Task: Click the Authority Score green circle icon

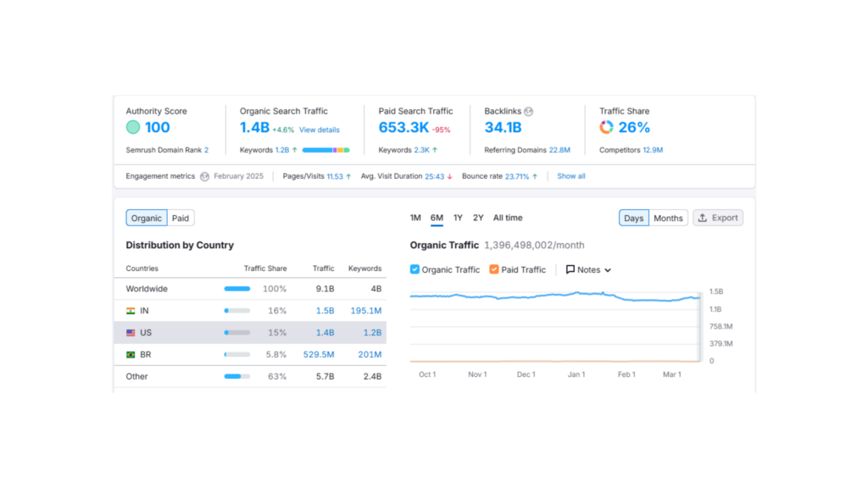Action: coord(133,128)
